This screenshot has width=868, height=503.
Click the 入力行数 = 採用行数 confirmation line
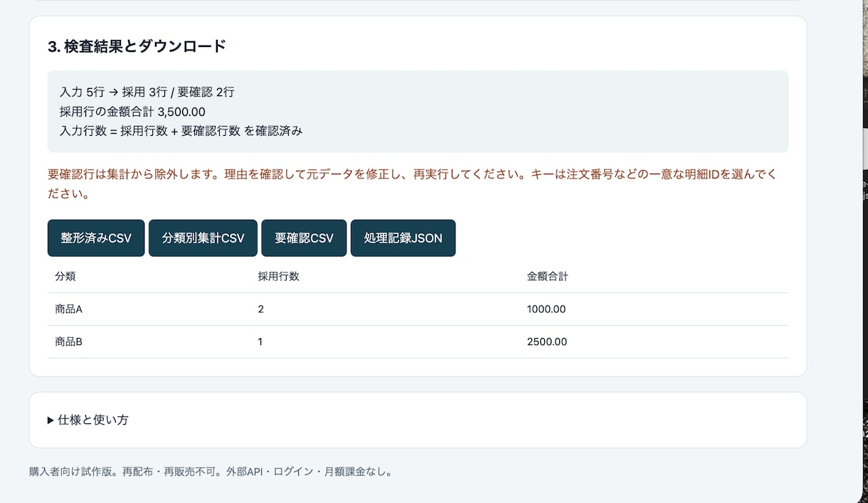point(181,131)
